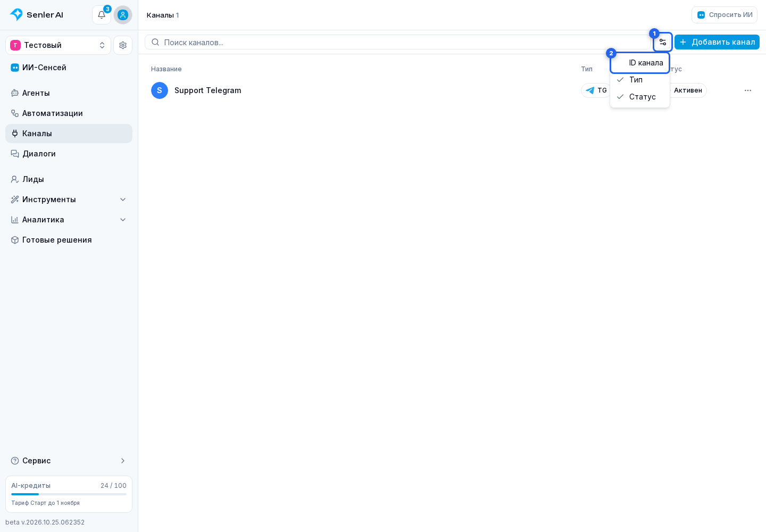Viewport: 766px width, 532px height.
Task: Open the Диалоги page
Action: (69, 154)
